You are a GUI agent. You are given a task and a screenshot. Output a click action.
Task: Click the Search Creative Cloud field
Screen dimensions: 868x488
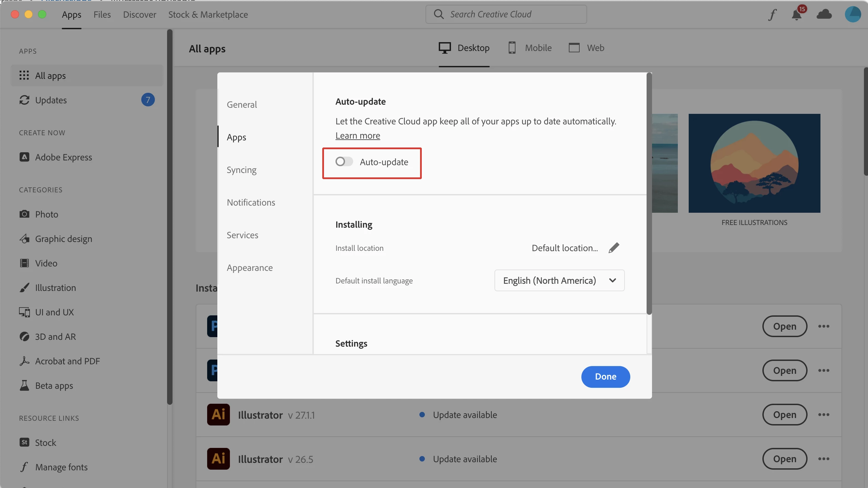coord(506,14)
